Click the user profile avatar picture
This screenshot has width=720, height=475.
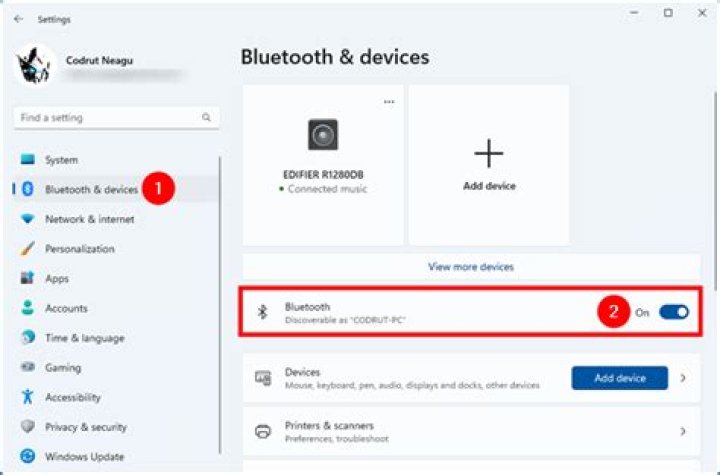[x=34, y=67]
